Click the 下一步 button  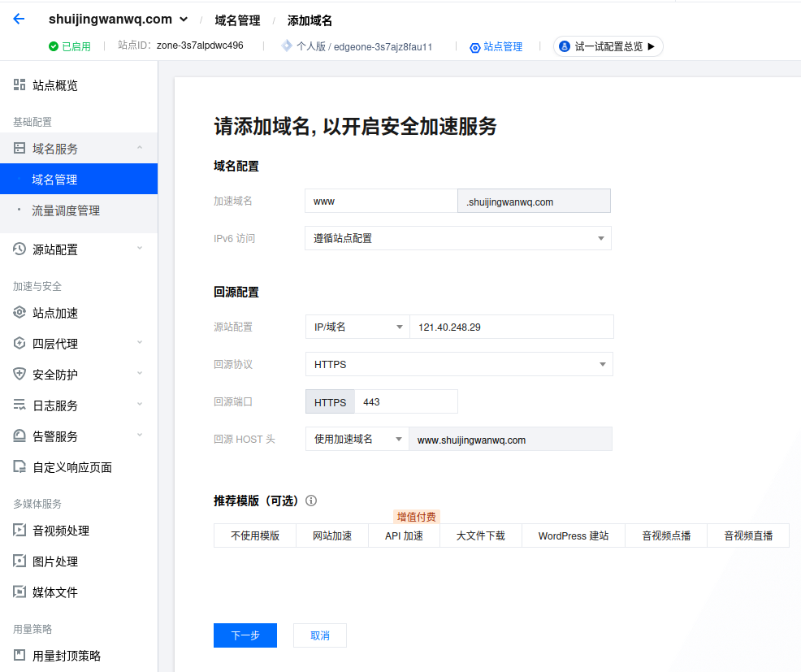(245, 635)
